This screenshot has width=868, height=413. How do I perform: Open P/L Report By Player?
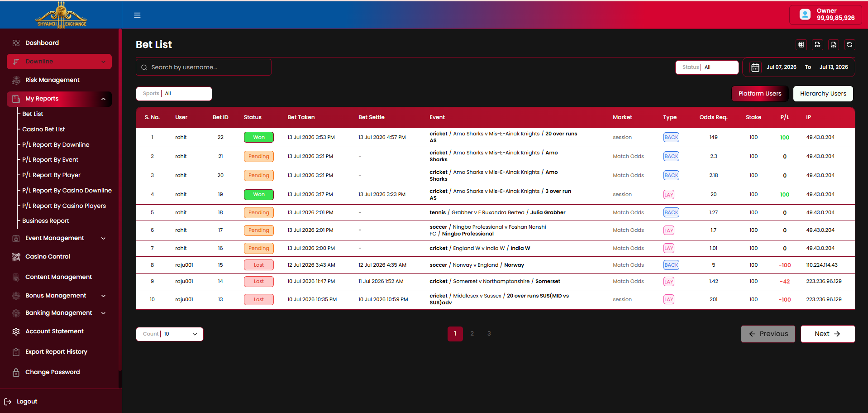(51, 175)
